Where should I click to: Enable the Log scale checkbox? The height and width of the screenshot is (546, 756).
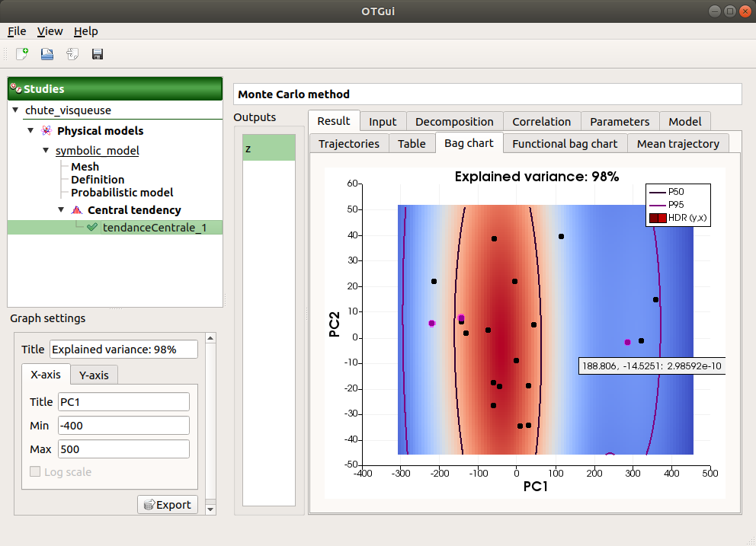click(35, 472)
